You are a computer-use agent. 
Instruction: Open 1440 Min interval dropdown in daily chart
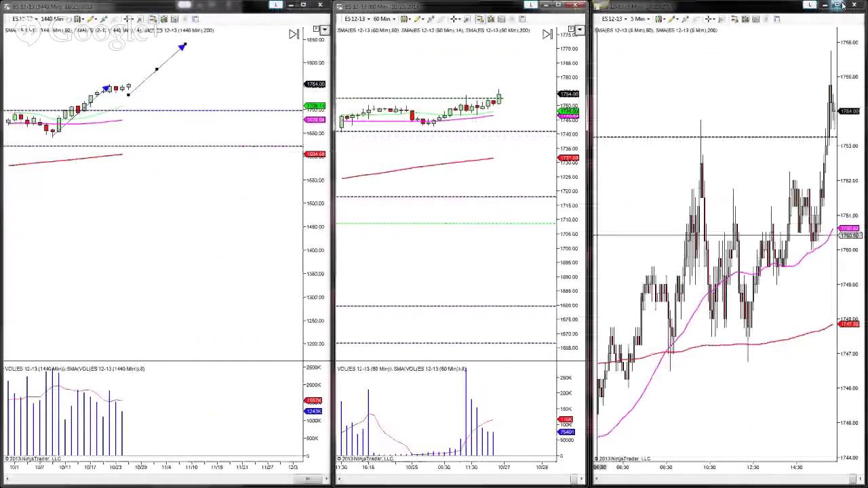55,19
